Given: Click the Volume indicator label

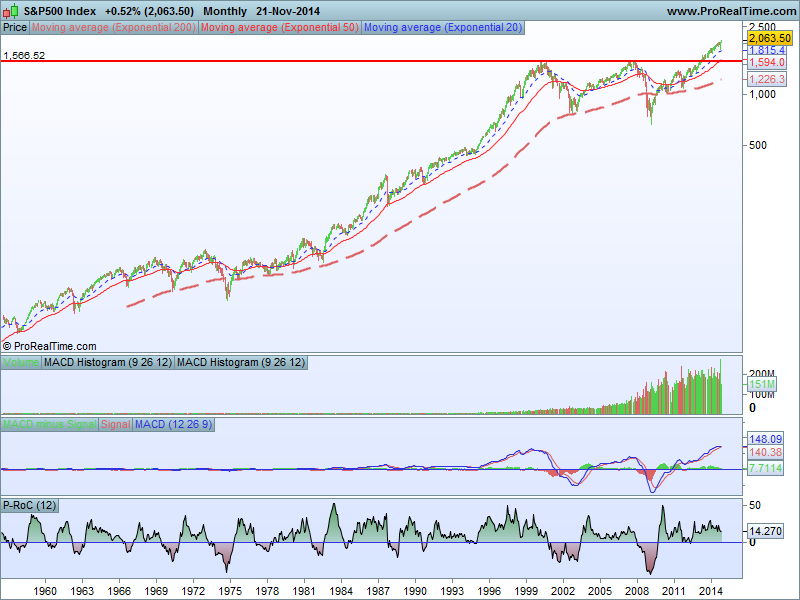Looking at the screenshot, I should pyautogui.click(x=20, y=363).
